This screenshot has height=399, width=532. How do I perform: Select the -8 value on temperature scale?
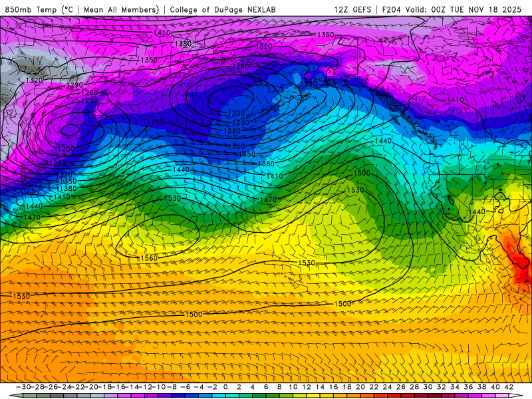(170, 387)
